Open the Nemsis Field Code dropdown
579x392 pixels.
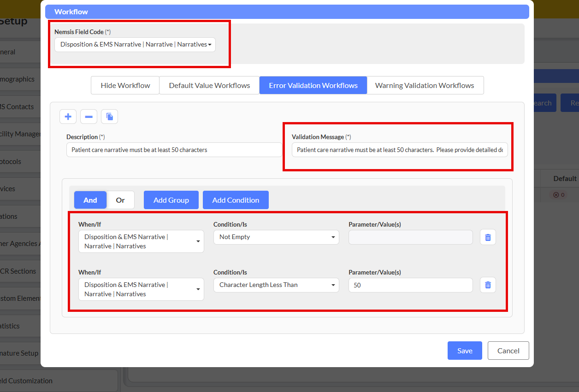pos(135,45)
